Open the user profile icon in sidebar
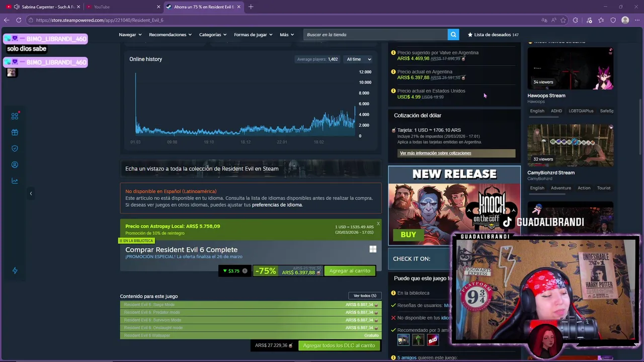 [x=15, y=164]
